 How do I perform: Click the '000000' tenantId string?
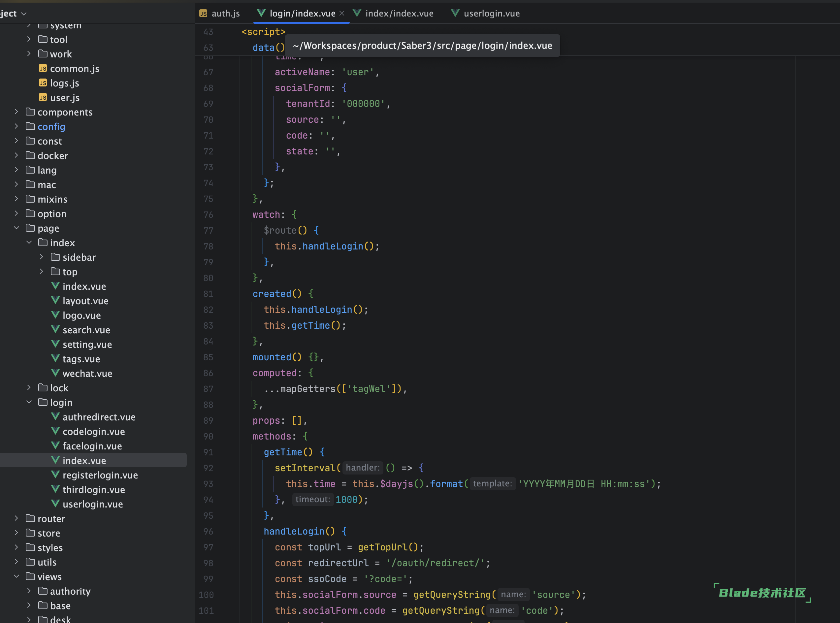coord(363,104)
